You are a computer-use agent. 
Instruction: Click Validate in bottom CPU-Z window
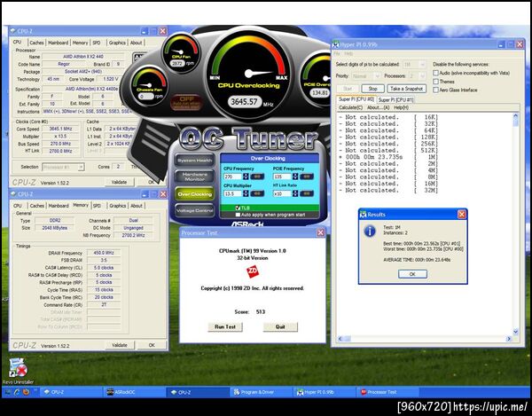(120, 345)
